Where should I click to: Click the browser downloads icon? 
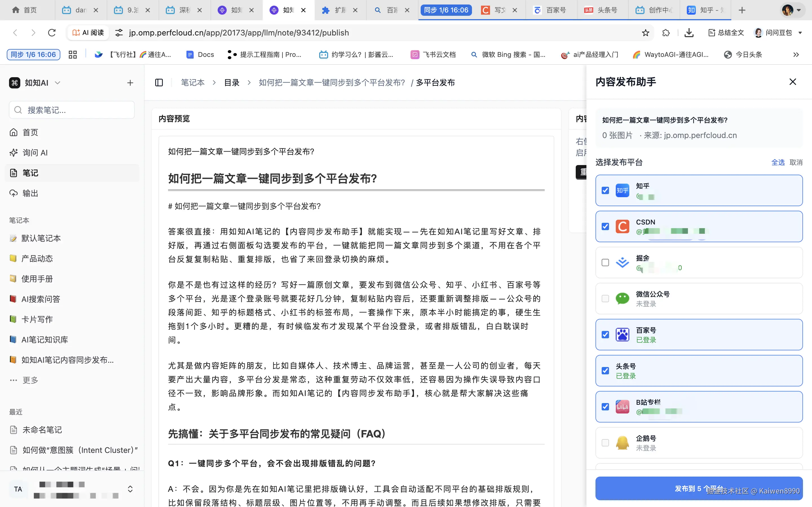689,32
